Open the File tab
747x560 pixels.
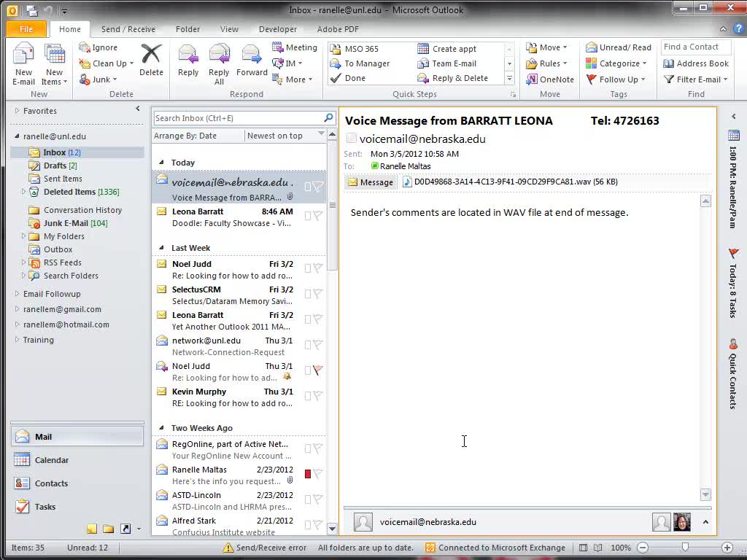tap(26, 29)
